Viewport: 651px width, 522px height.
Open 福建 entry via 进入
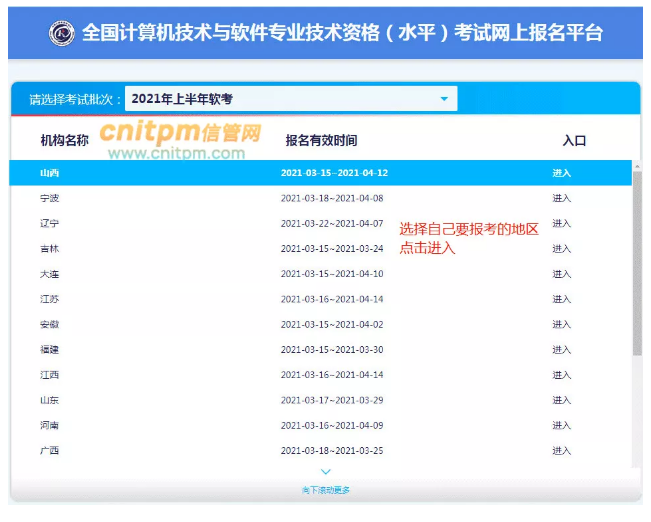coord(562,350)
